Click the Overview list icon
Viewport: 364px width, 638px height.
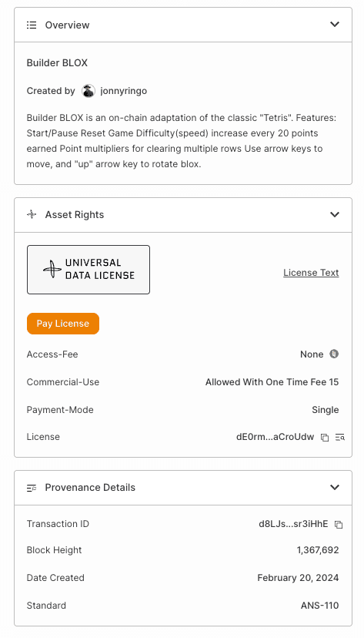pos(32,25)
